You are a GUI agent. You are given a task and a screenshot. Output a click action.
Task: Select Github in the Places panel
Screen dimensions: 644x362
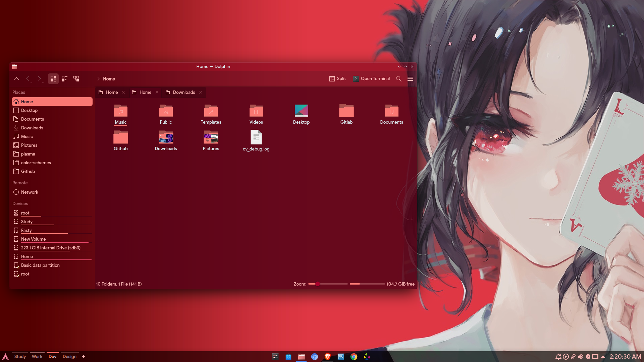tap(52, 171)
